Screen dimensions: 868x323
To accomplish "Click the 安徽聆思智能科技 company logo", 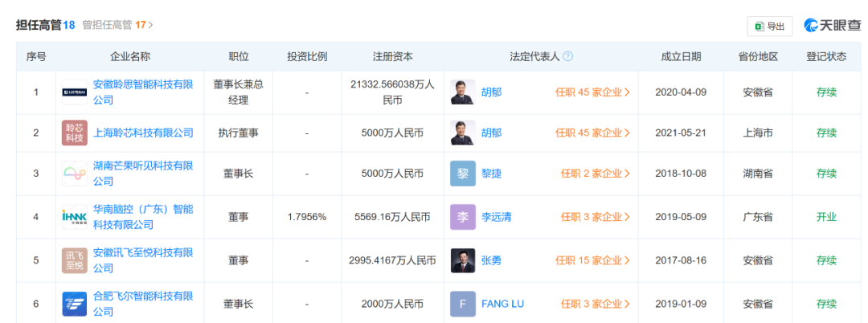I will [x=75, y=92].
